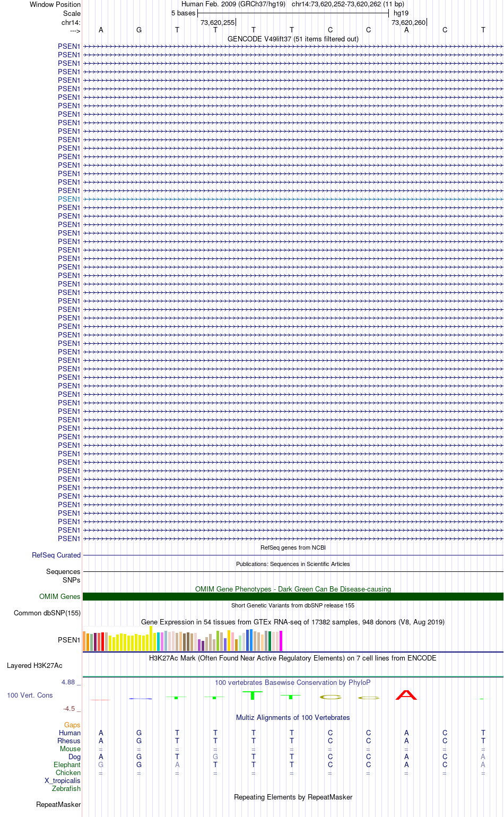Image resolution: width=504 pixels, height=817 pixels.
Task: Select the Chicken alignment row label
Action: 68,772
